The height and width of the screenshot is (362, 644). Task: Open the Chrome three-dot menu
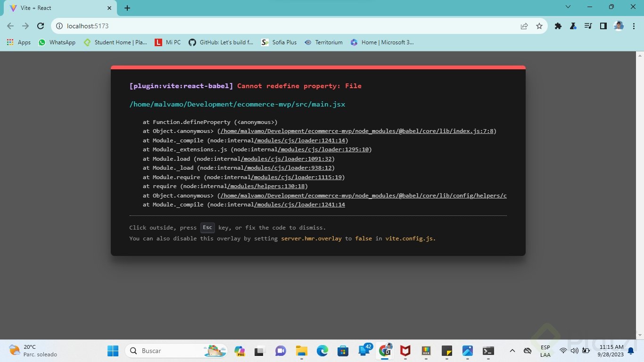tap(633, 26)
